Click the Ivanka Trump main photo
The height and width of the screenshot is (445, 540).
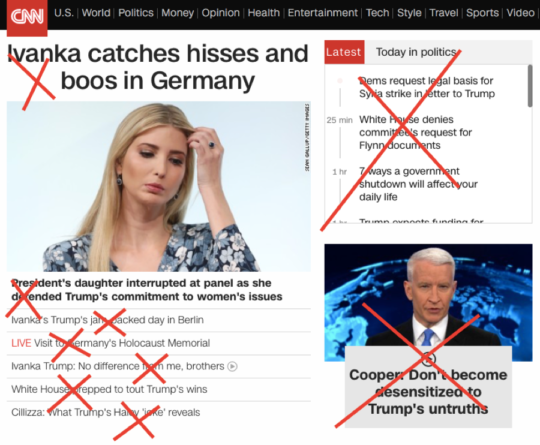pos(159,186)
